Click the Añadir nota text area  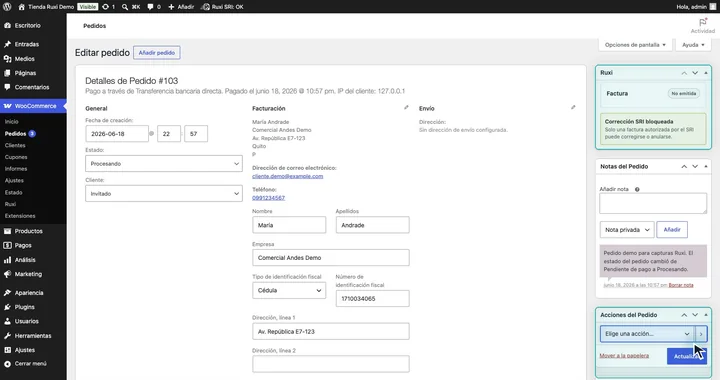point(653,203)
